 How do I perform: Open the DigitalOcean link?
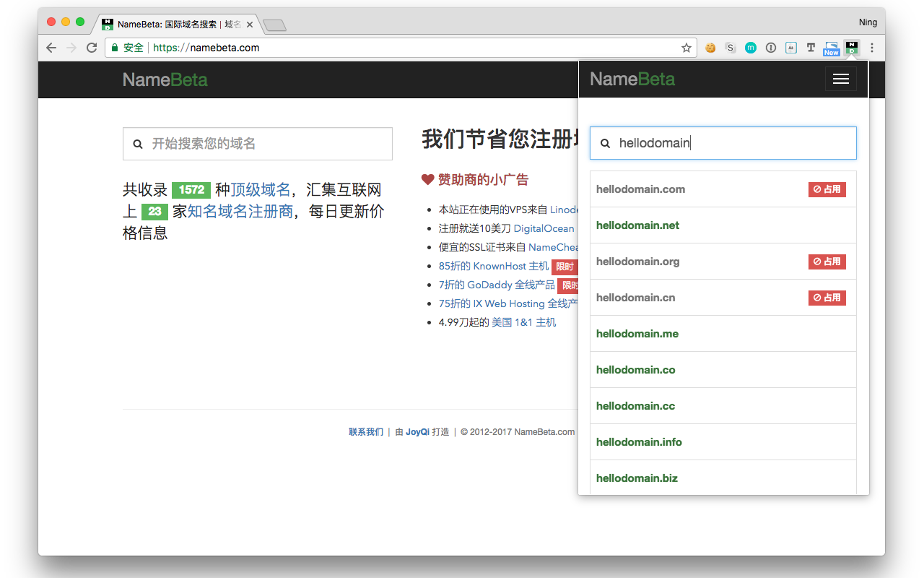coord(544,228)
